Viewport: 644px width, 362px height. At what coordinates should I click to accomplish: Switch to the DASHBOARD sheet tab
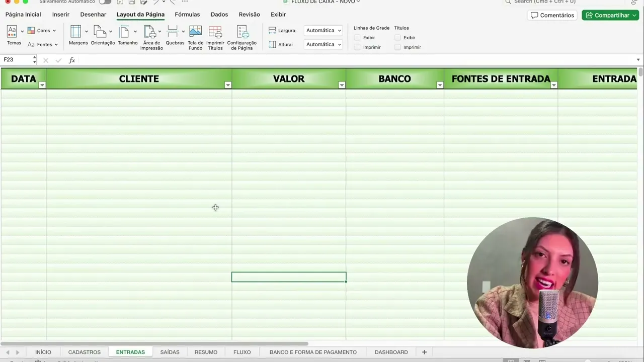point(391,352)
